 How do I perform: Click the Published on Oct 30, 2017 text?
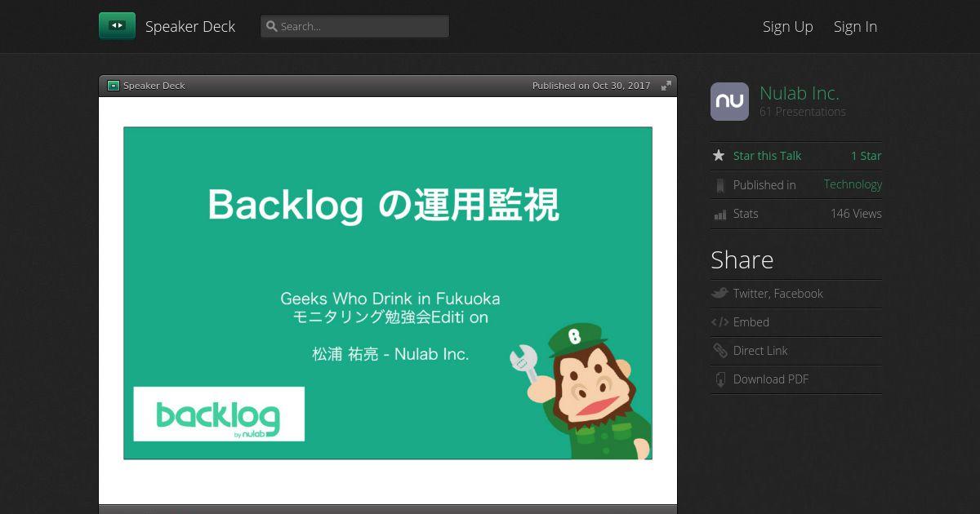pyautogui.click(x=591, y=86)
